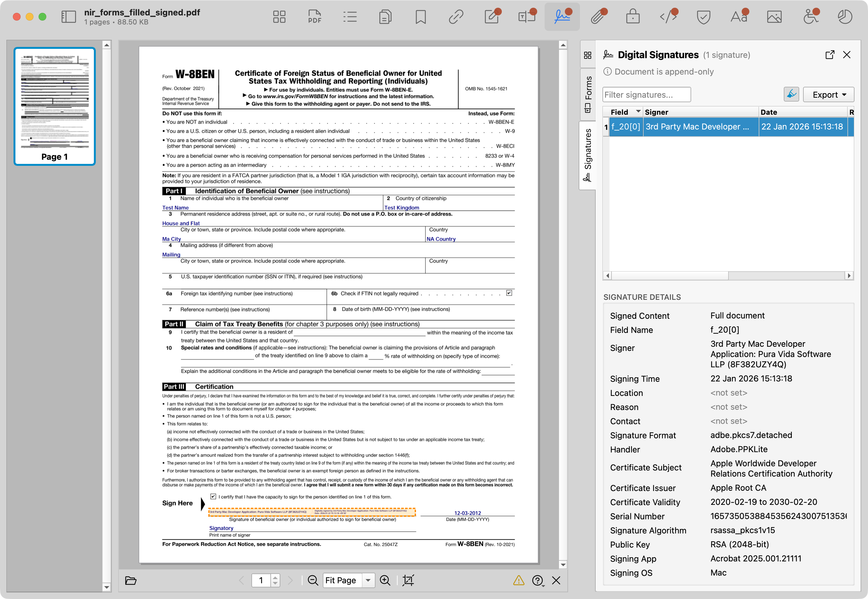This screenshot has width=868, height=599.
Task: Open the page thumbnails grid tool
Action: tap(279, 16)
